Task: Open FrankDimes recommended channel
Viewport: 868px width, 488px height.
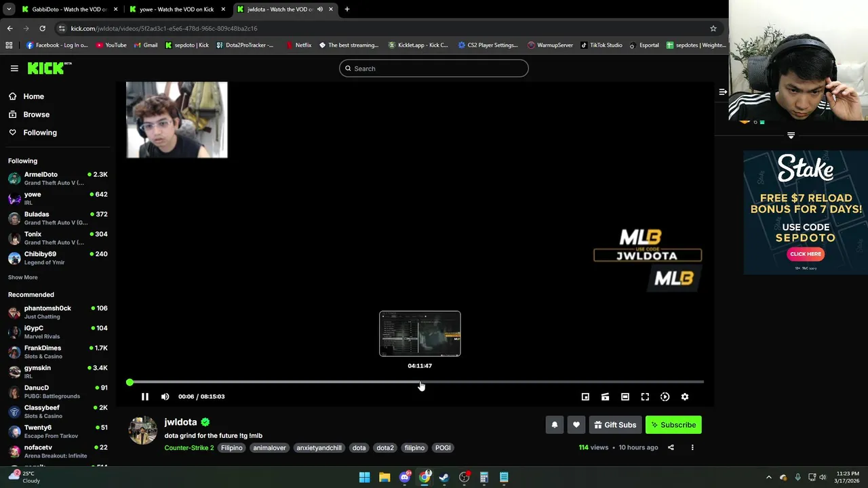Action: tap(58, 352)
